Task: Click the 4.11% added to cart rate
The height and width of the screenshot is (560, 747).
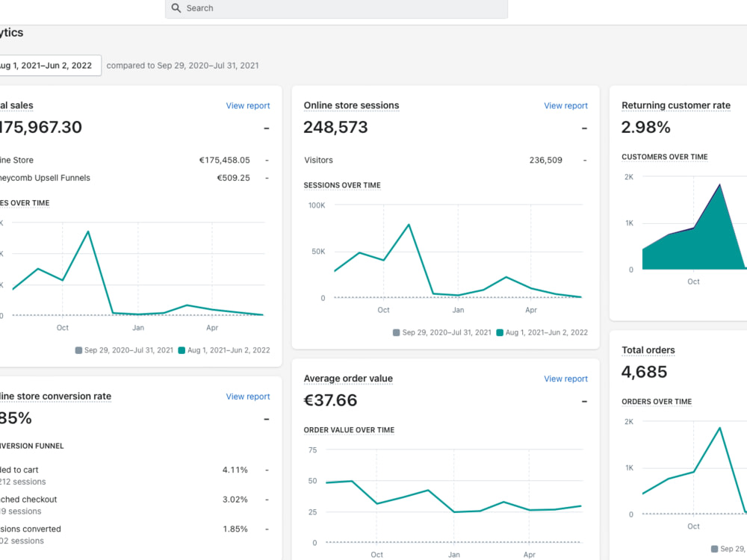Action: (235, 470)
